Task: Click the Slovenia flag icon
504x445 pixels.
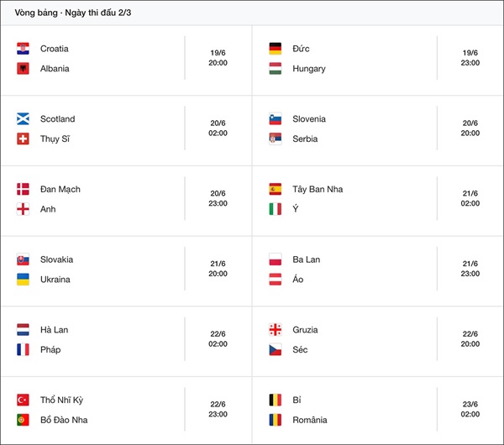Action: [275, 119]
